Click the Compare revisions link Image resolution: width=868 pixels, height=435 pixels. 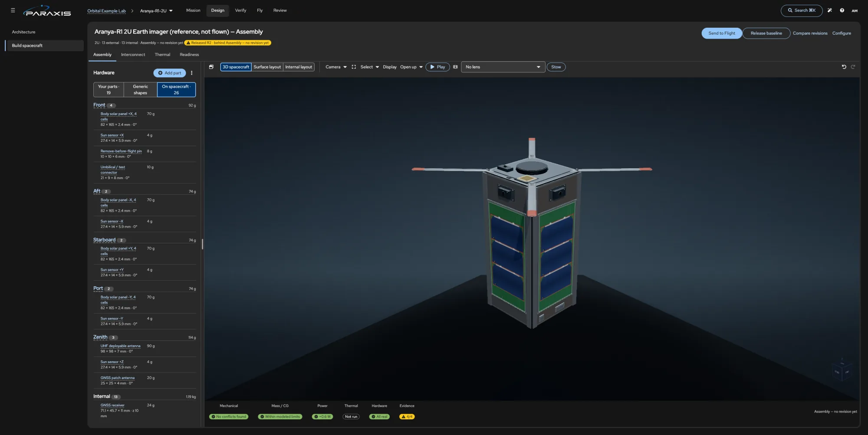point(810,33)
